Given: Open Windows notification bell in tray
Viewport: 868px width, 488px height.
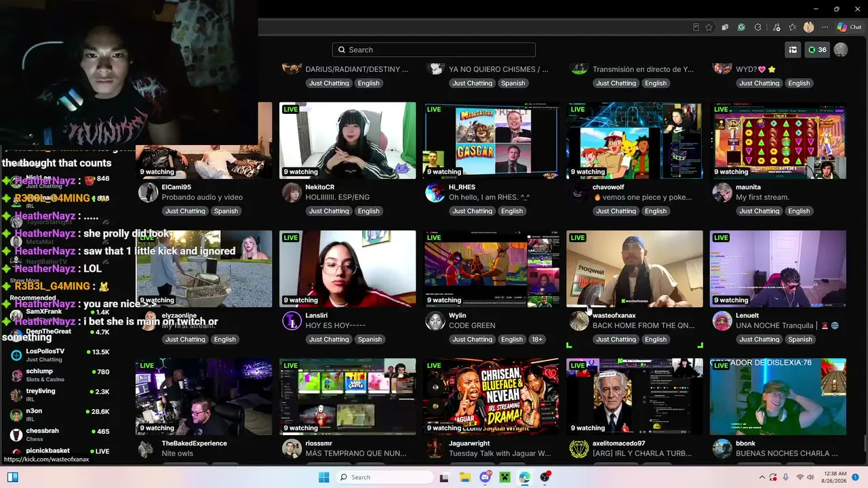Looking at the screenshot, I should point(856,477).
